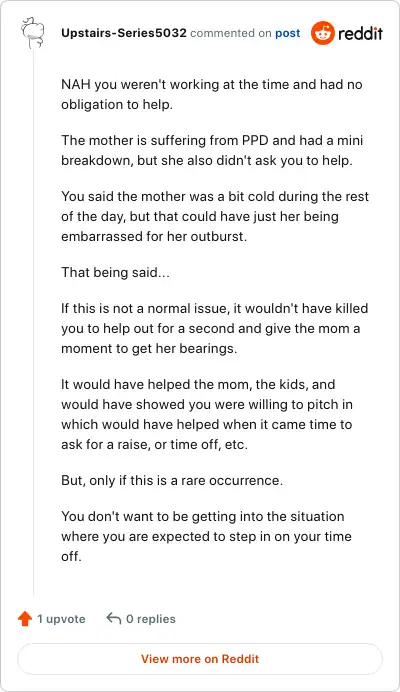Click the "commented on" text in the header

coord(230,33)
